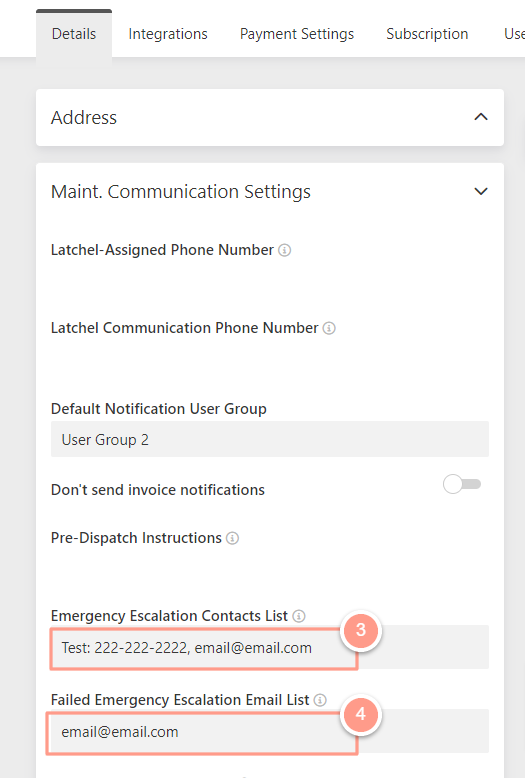Click the Address section header

pyautogui.click(x=270, y=118)
